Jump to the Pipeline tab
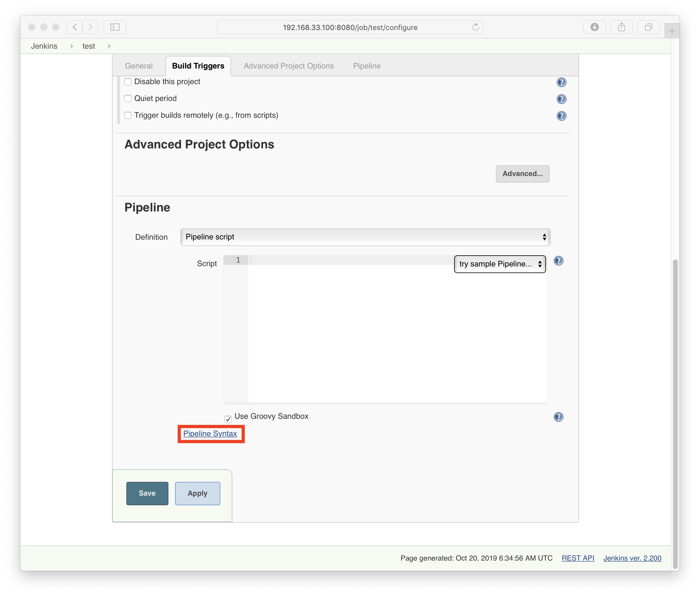This screenshot has height=596, width=700. (367, 66)
